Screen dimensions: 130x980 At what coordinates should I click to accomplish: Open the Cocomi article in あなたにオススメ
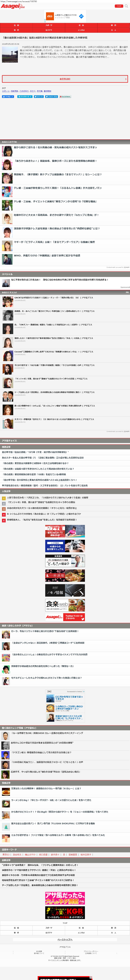click(x=54, y=352)
